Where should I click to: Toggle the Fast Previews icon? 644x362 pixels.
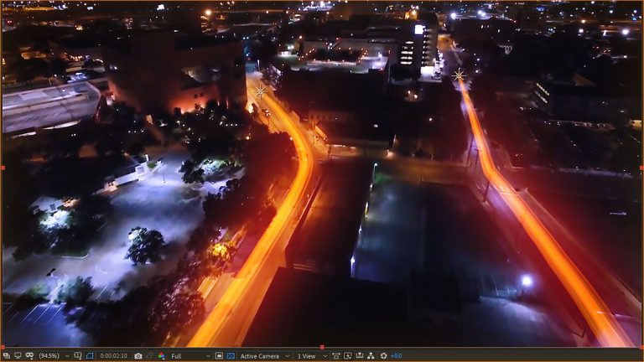347,356
